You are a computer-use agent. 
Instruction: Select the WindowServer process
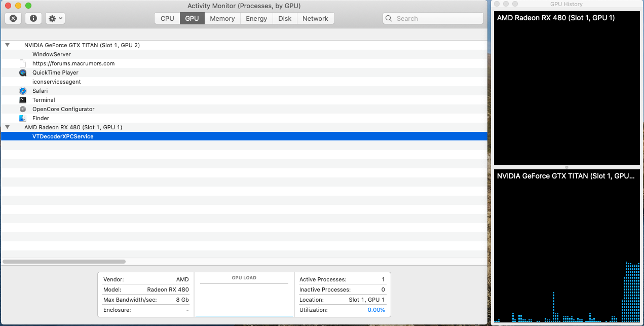[x=244, y=54]
